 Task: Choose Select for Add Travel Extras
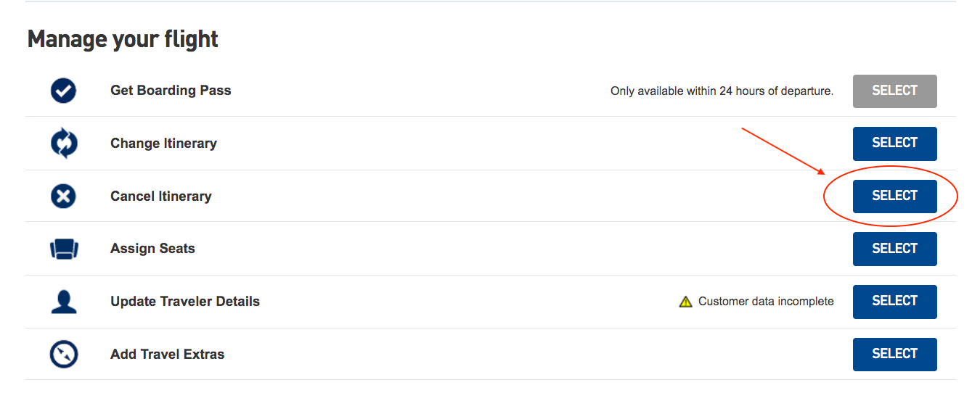[x=894, y=355]
